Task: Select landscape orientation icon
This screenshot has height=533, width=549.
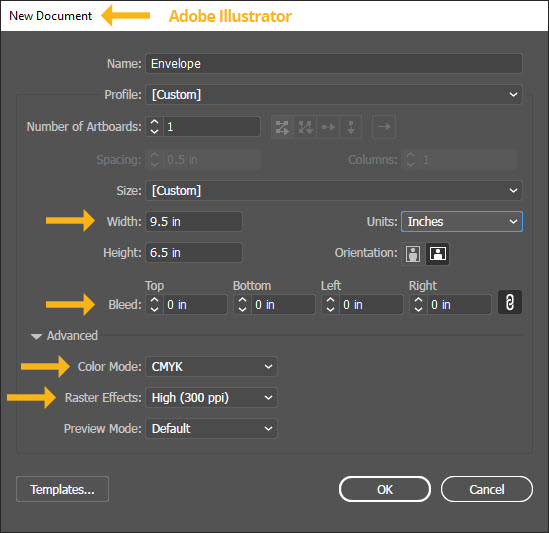Action: coord(438,253)
